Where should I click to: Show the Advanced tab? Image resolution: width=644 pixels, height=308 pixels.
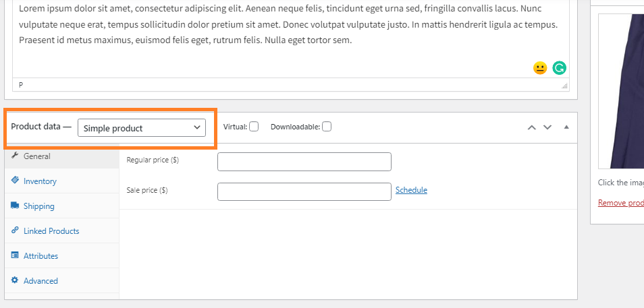(x=62, y=281)
